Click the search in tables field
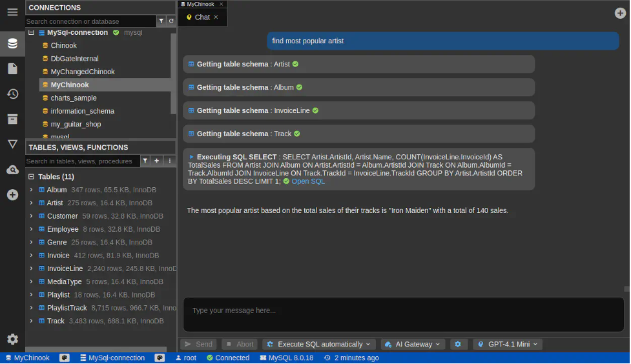 point(83,161)
